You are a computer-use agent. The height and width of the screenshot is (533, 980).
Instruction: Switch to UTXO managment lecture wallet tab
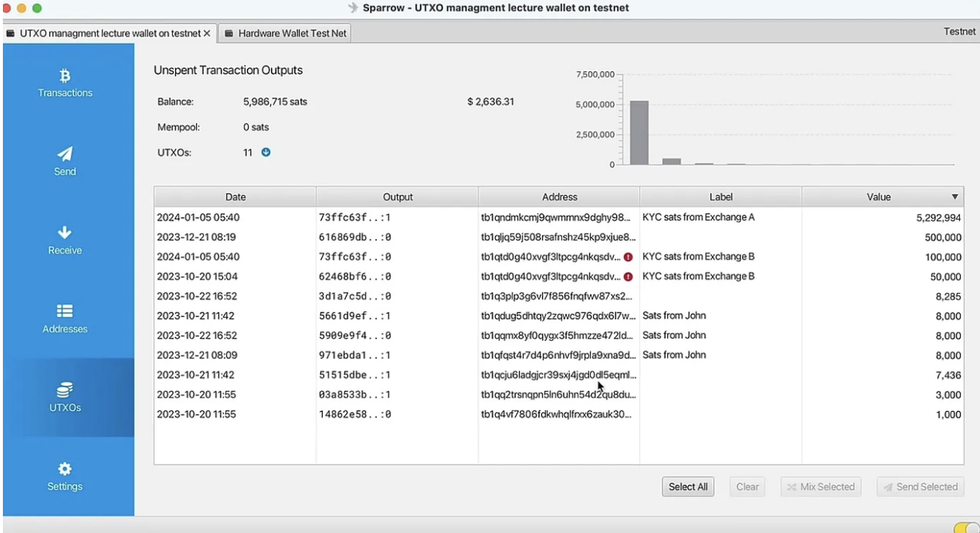[110, 33]
